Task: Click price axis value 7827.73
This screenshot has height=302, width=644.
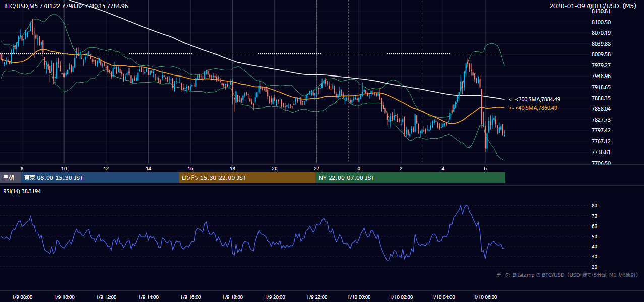Action: click(x=601, y=120)
